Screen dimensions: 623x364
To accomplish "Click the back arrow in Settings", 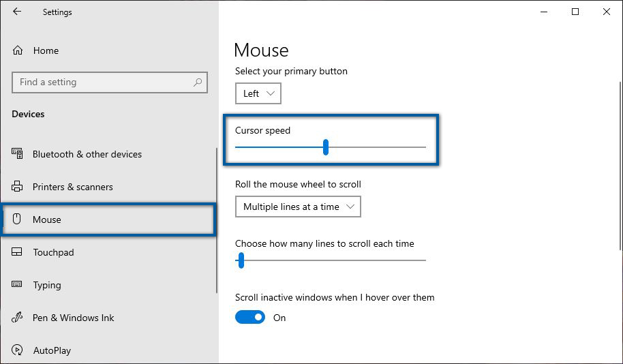I will tap(16, 12).
